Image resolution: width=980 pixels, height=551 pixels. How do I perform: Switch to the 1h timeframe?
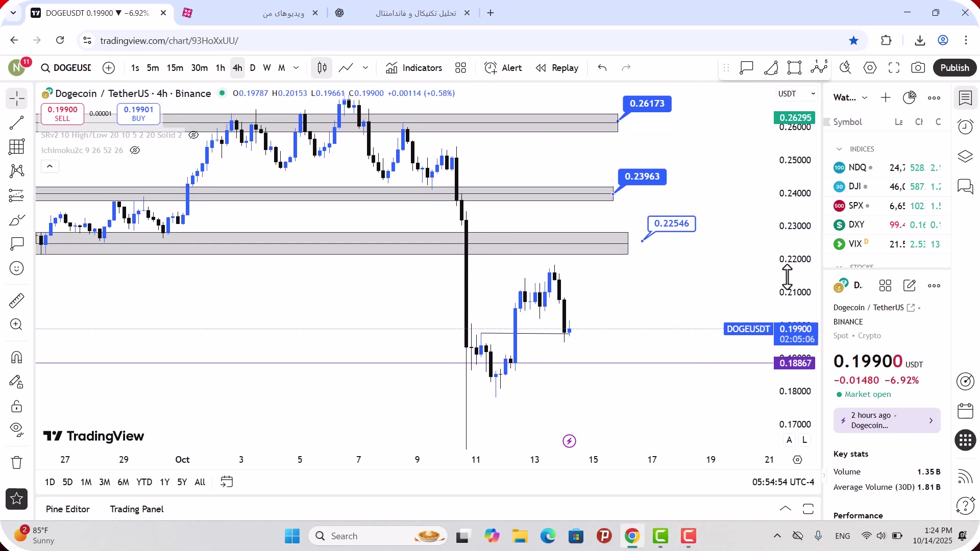pyautogui.click(x=220, y=68)
